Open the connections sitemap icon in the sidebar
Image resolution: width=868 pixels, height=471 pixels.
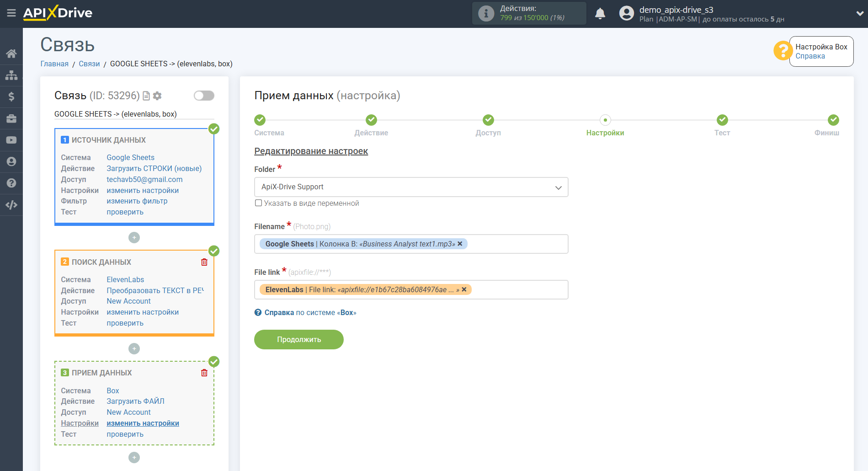pyautogui.click(x=11, y=75)
